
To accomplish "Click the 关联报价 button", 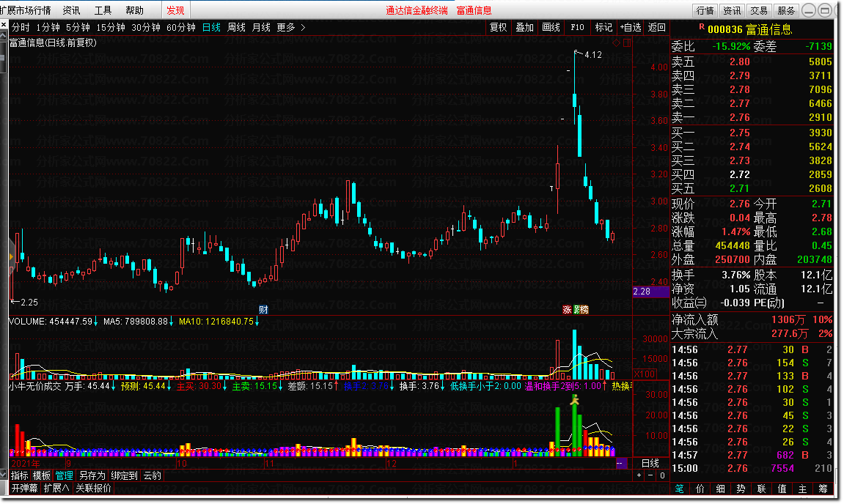I will pyautogui.click(x=93, y=489).
